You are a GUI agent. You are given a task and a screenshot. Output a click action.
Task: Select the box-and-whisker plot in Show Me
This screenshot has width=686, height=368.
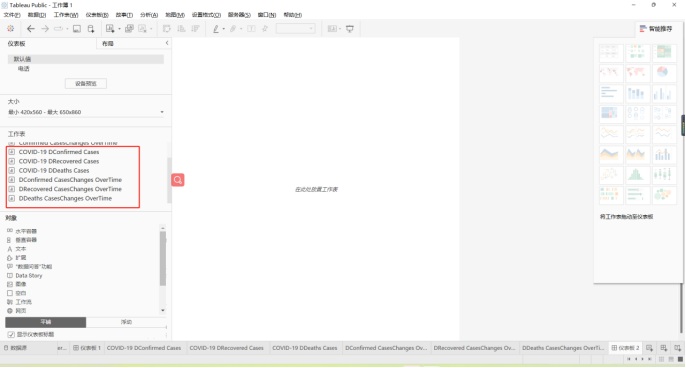point(663,175)
